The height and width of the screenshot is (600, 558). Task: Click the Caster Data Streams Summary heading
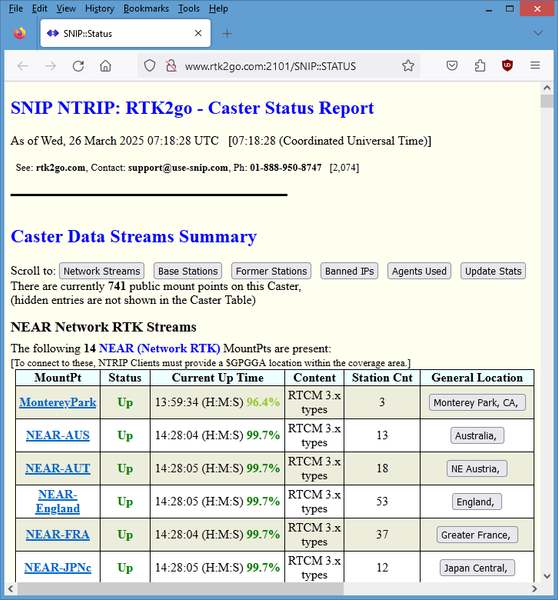coord(134,236)
